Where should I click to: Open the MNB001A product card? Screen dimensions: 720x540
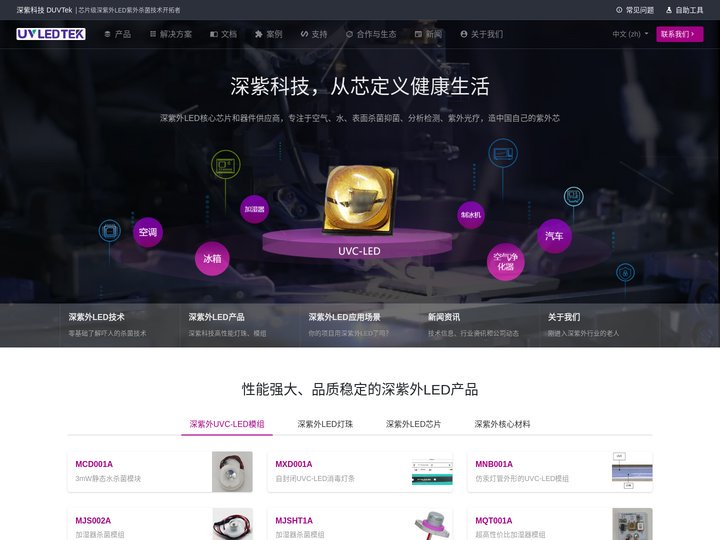(560, 472)
